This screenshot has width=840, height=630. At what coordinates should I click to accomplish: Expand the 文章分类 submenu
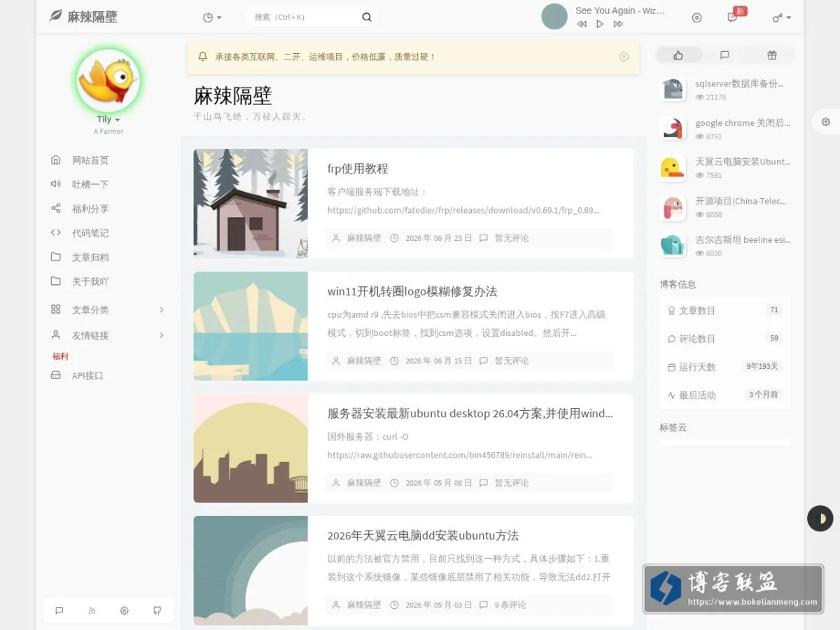click(108, 309)
